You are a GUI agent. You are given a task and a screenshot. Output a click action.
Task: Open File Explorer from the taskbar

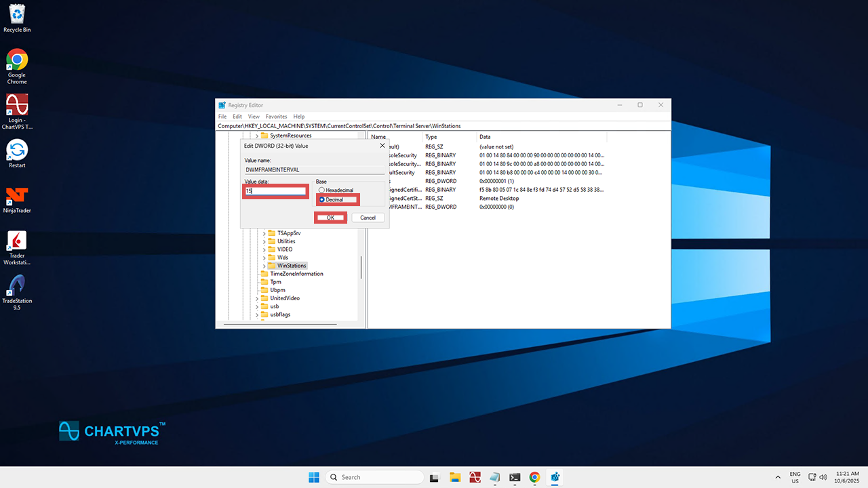(x=455, y=477)
